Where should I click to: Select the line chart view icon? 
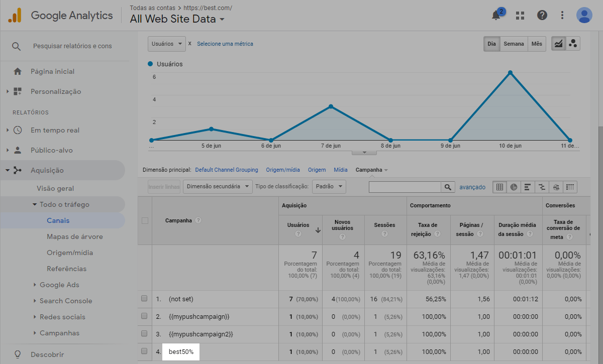558,44
